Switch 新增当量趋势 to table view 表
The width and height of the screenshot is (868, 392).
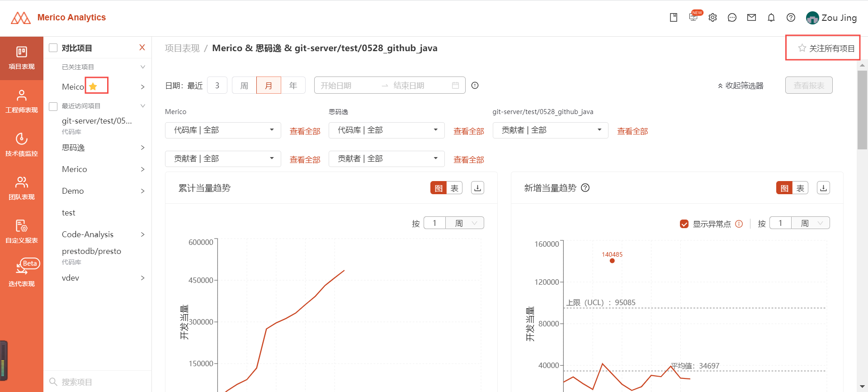[x=800, y=188]
